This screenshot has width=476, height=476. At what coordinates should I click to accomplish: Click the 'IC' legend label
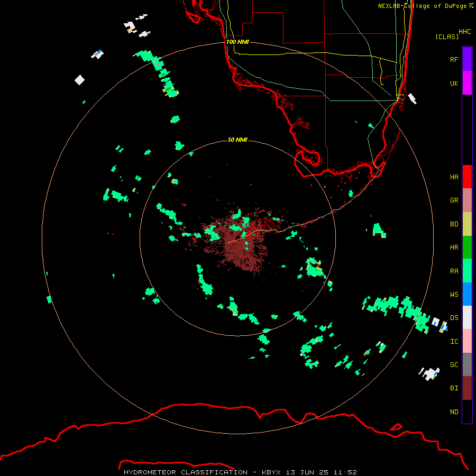click(454, 341)
